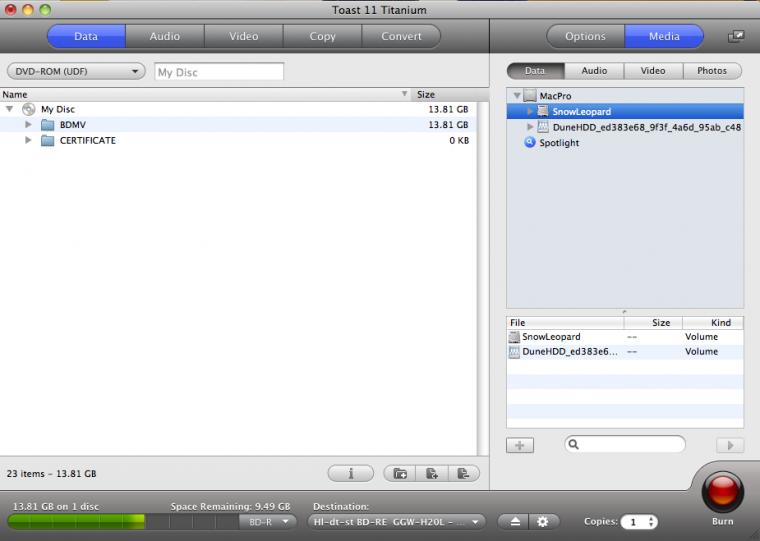Image resolution: width=760 pixels, height=541 pixels.
Task: Toggle the media browser window icon
Action: pyautogui.click(x=735, y=37)
